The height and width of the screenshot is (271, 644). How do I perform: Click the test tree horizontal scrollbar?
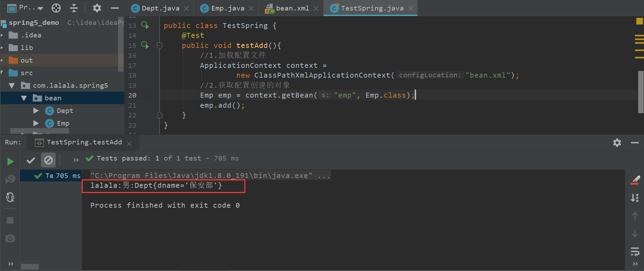(30, 267)
